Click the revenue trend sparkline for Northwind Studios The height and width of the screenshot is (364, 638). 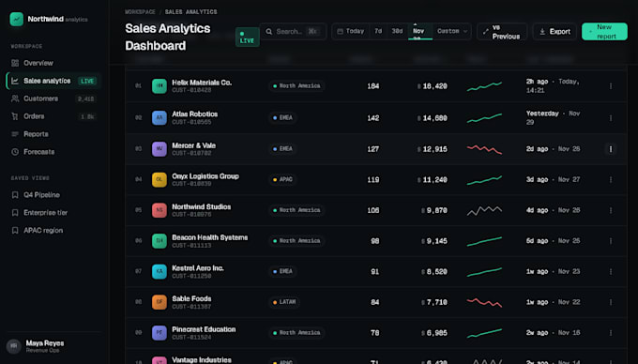tap(484, 210)
